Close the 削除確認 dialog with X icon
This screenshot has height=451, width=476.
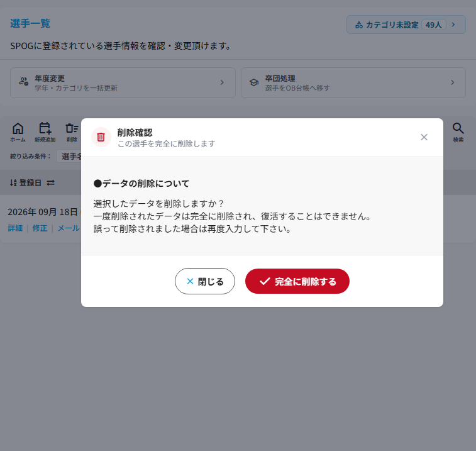424,137
